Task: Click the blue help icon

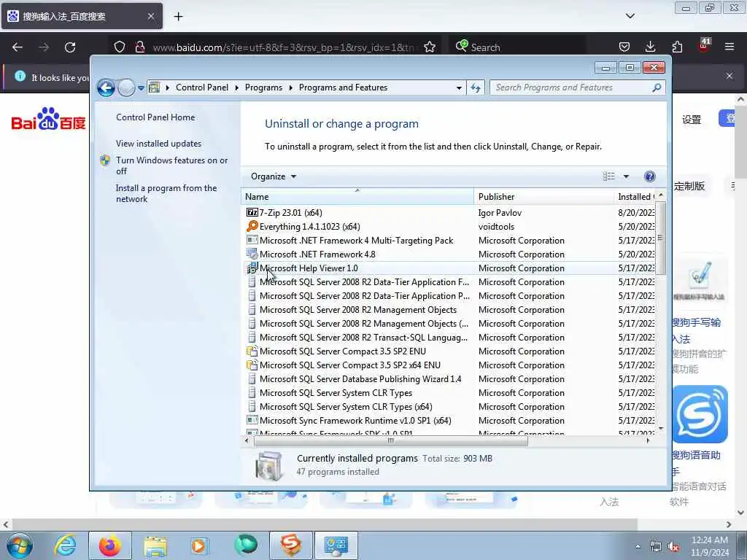Action: [649, 176]
